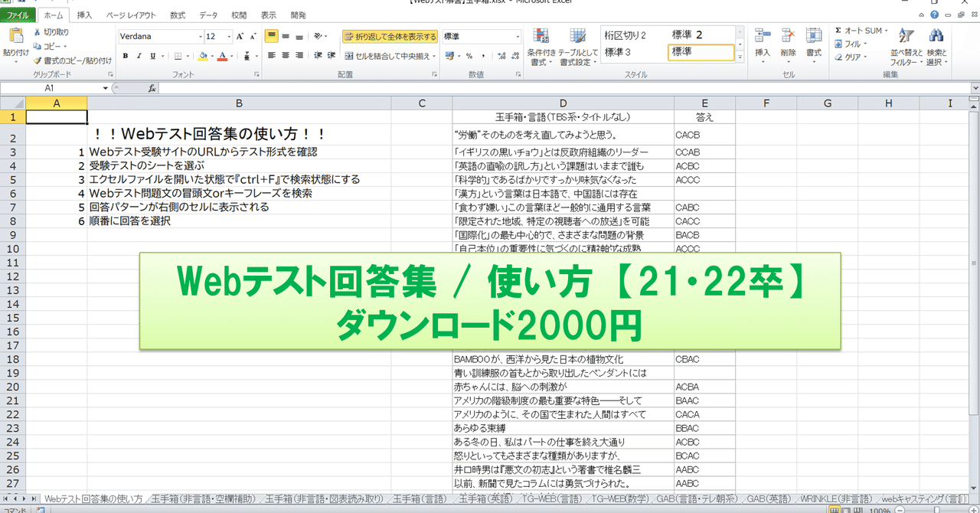The image size is (980, 513).
Task: Select cell style 桁区切り2
Action: tap(626, 35)
